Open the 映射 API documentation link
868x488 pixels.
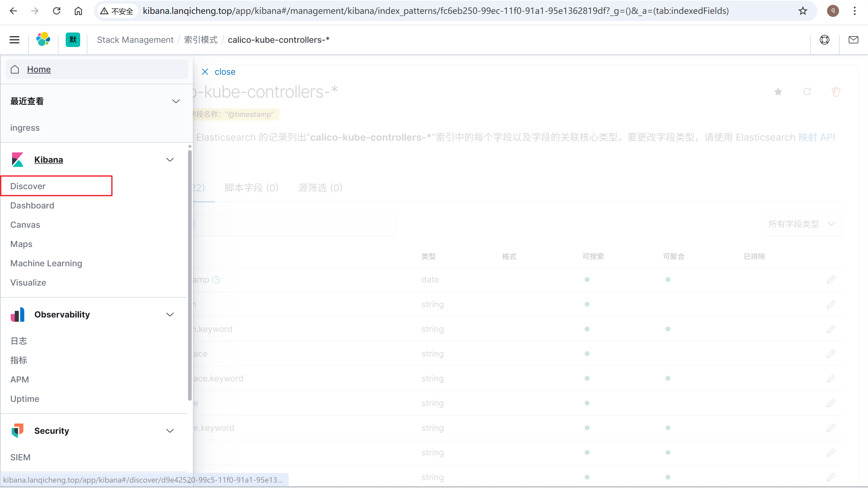pyautogui.click(x=816, y=137)
